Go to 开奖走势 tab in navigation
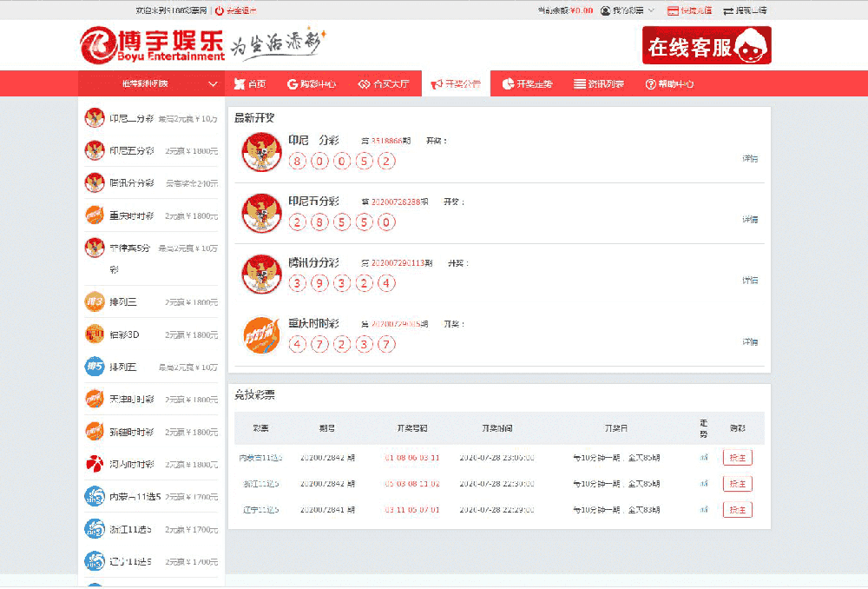Screen dimensions: 868x589 [527, 84]
